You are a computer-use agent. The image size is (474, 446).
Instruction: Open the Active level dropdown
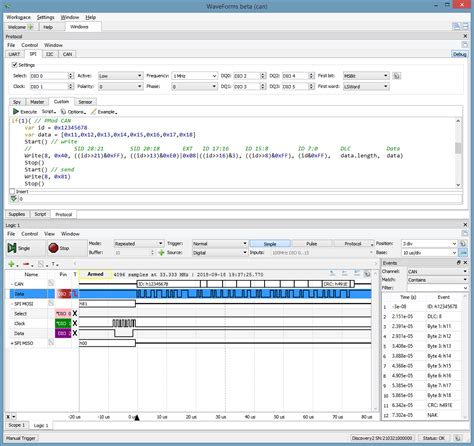(120, 76)
